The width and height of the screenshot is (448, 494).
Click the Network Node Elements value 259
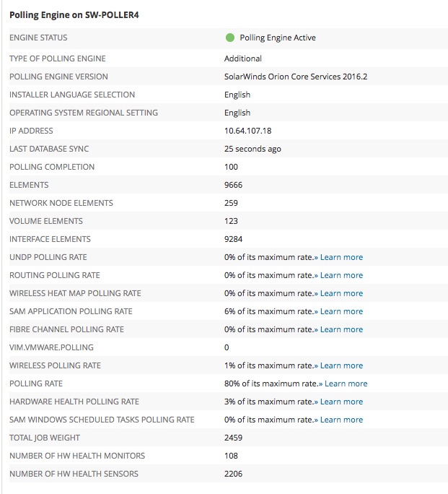pos(231,203)
